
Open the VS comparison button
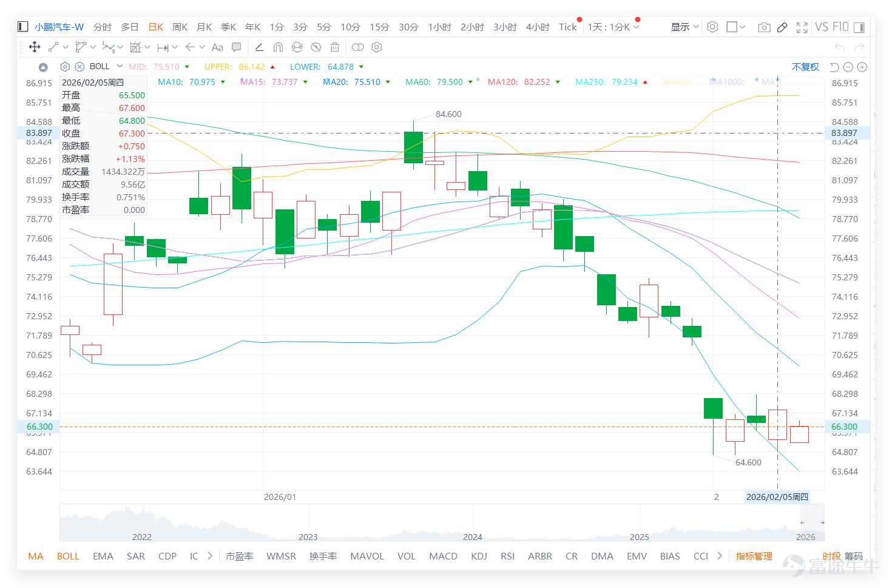click(822, 27)
